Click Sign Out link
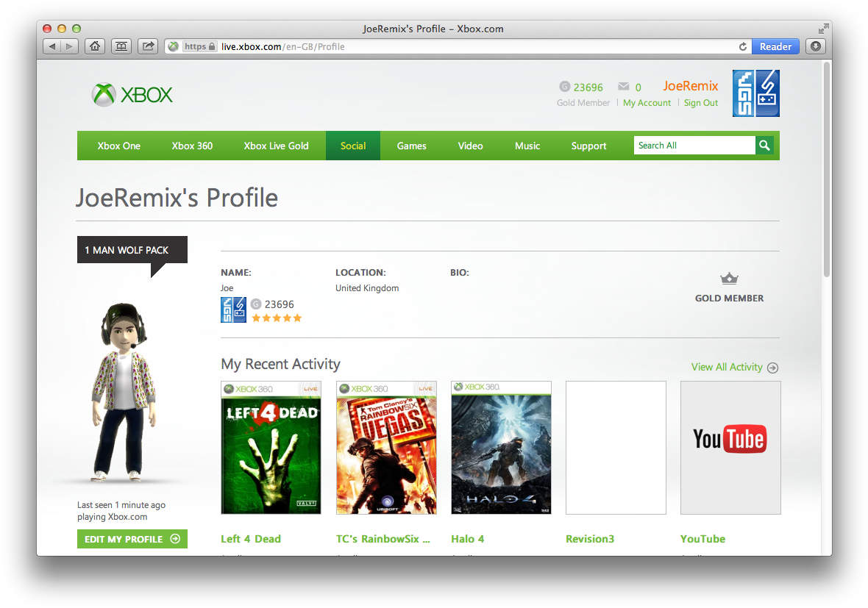The width and height of the screenshot is (868, 608). [701, 103]
